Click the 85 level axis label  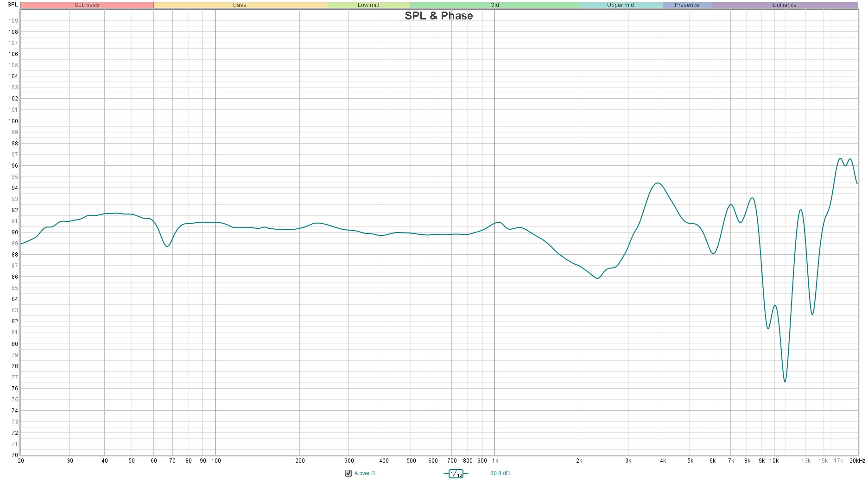click(15, 288)
